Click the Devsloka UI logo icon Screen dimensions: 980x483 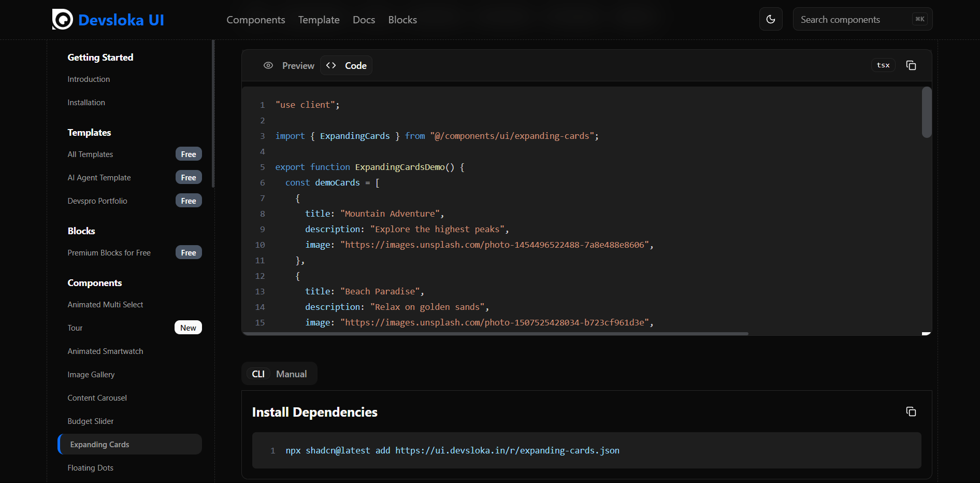pyautogui.click(x=63, y=20)
